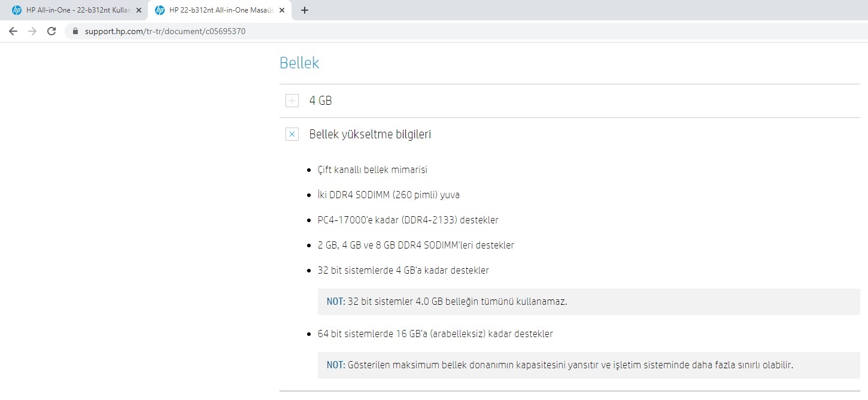Go back to the previous page
This screenshot has width=868, height=400.
tap(13, 31)
